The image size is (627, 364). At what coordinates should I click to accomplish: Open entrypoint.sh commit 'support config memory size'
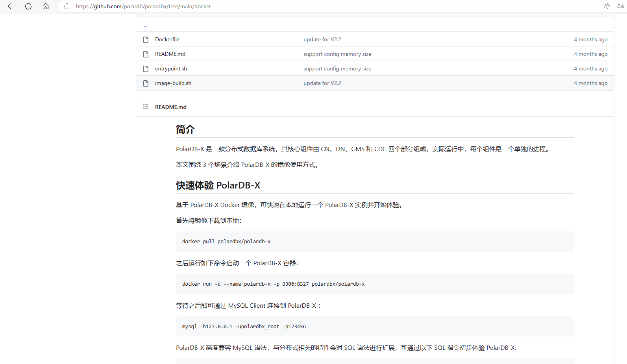(x=337, y=68)
